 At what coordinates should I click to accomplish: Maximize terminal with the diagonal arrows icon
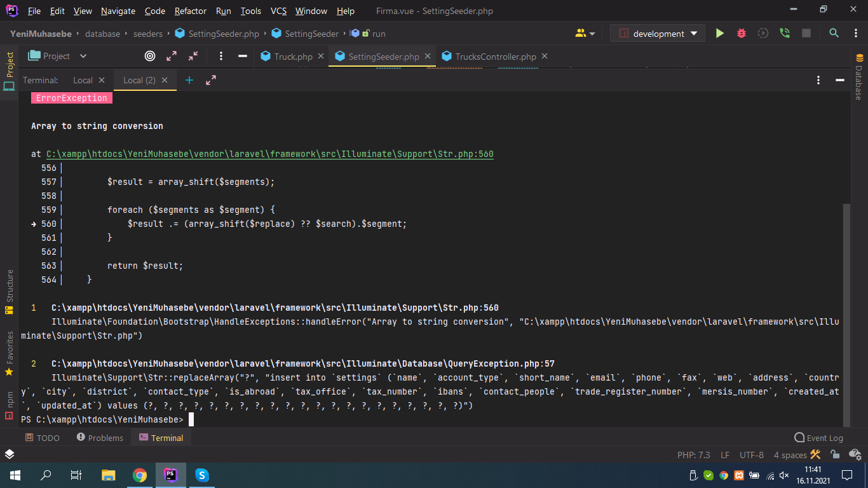point(211,80)
